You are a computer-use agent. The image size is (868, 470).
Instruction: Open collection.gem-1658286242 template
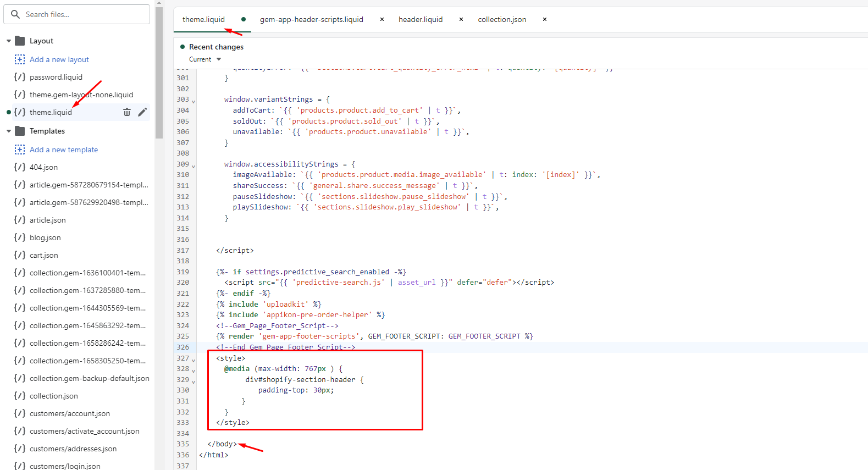tap(88, 343)
